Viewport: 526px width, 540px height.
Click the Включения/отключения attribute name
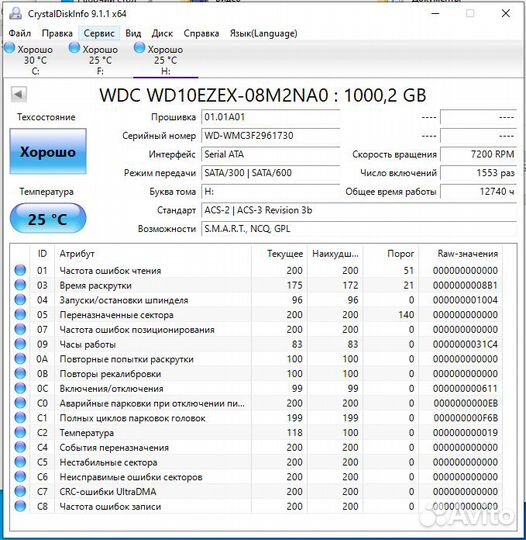(x=111, y=389)
